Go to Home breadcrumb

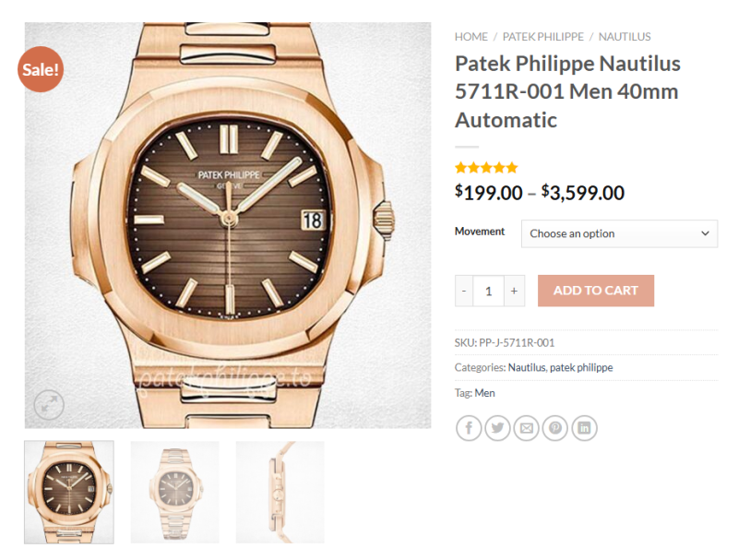[470, 37]
